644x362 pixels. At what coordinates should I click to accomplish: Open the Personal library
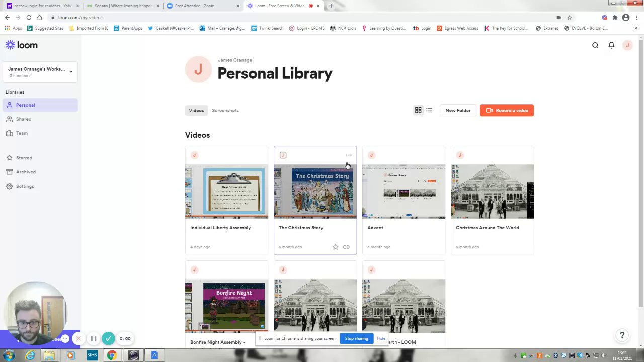[40, 105]
